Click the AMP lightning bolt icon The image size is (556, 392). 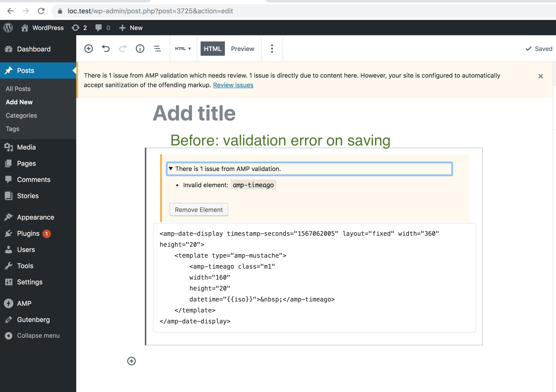coord(9,303)
